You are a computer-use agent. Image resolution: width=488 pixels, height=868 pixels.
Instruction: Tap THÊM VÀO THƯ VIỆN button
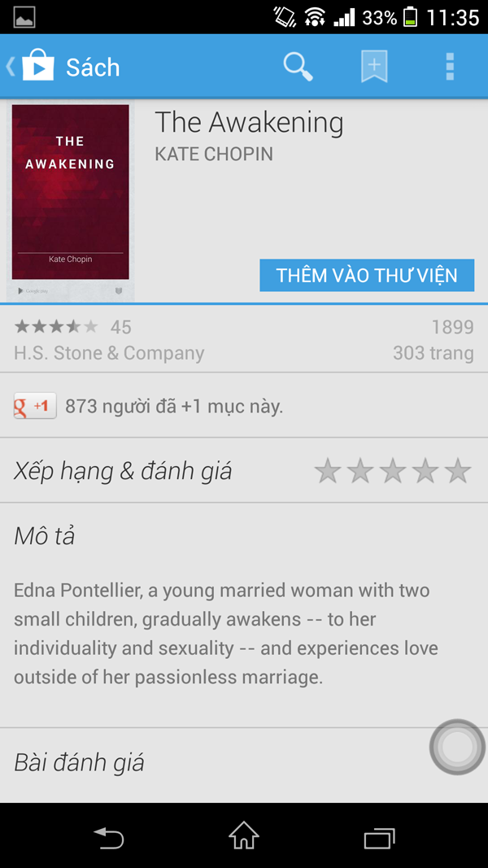[367, 275]
